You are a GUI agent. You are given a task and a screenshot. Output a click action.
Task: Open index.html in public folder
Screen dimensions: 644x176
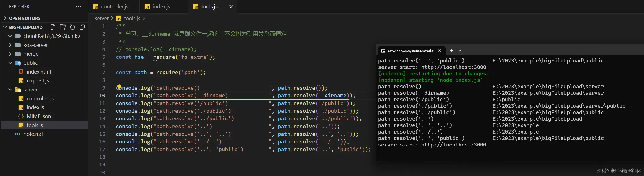tap(39, 72)
